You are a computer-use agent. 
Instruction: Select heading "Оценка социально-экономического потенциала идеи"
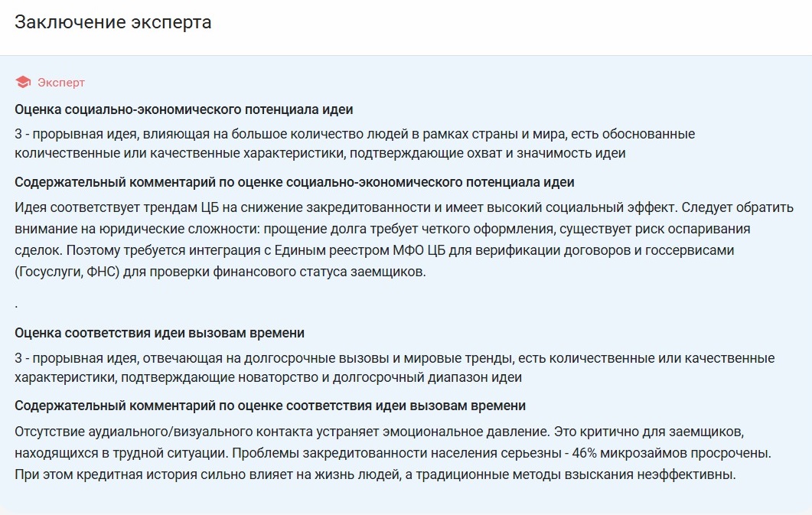pos(184,109)
